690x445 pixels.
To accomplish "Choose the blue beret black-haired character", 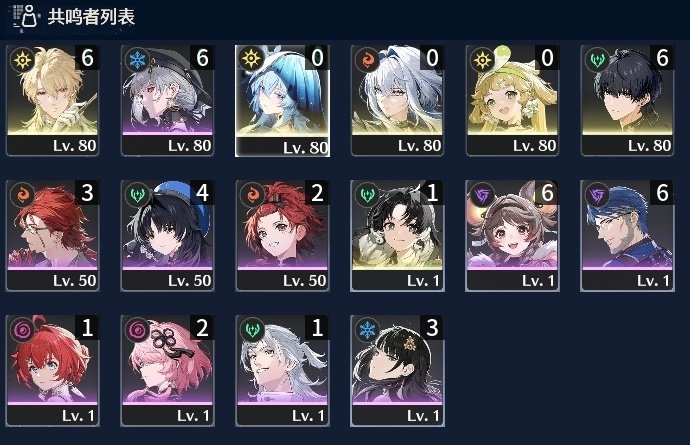I will [x=167, y=235].
